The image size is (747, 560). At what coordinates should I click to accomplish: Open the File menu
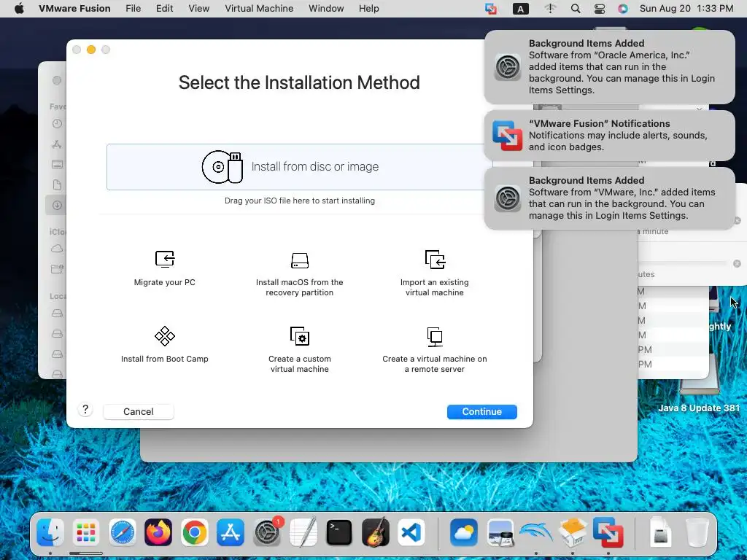[133, 9]
